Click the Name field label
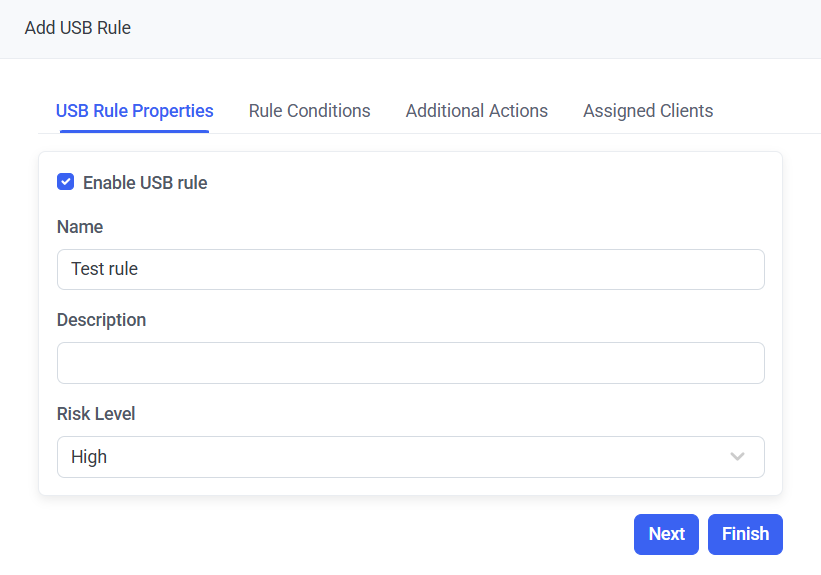This screenshot has width=821, height=575. (x=80, y=227)
